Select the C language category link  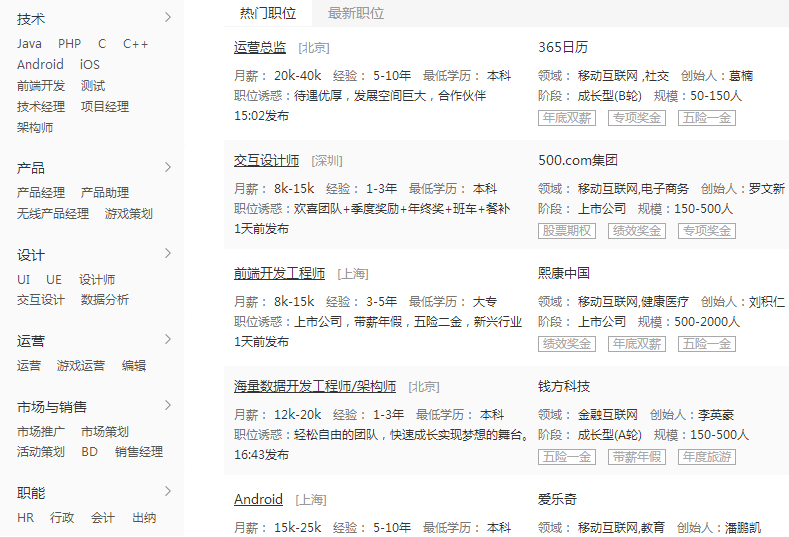pos(102,44)
